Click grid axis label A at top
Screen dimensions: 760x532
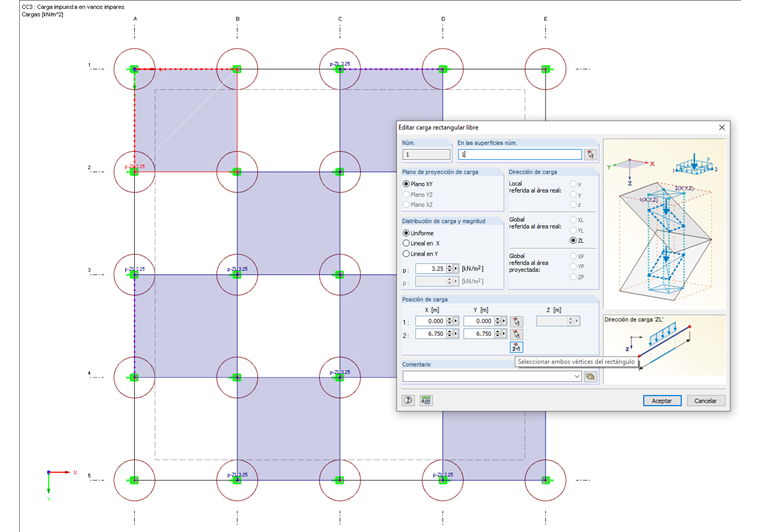[x=135, y=19]
